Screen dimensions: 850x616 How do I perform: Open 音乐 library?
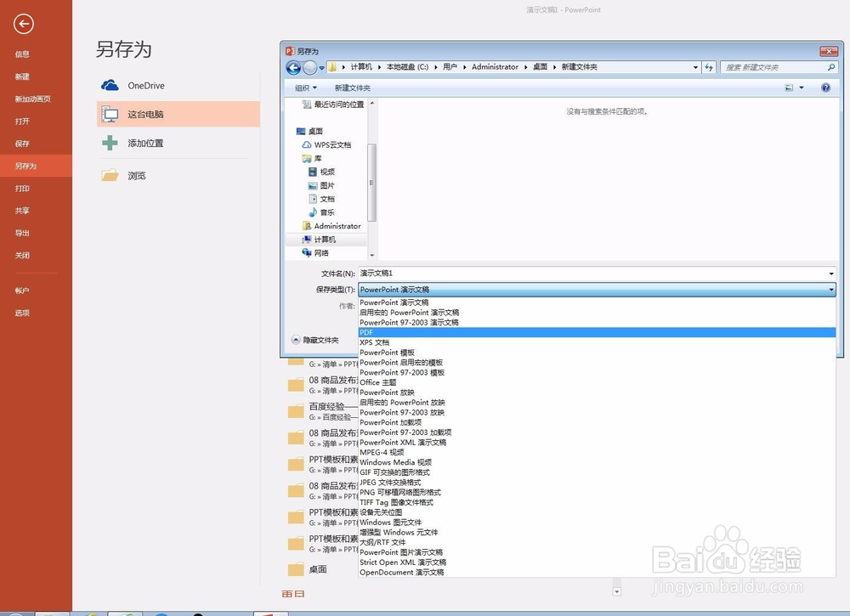(x=321, y=212)
